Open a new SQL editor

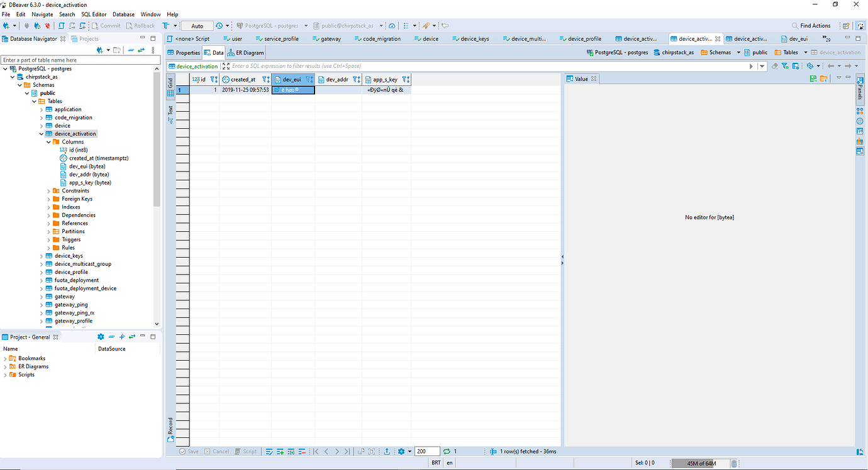click(x=82, y=26)
